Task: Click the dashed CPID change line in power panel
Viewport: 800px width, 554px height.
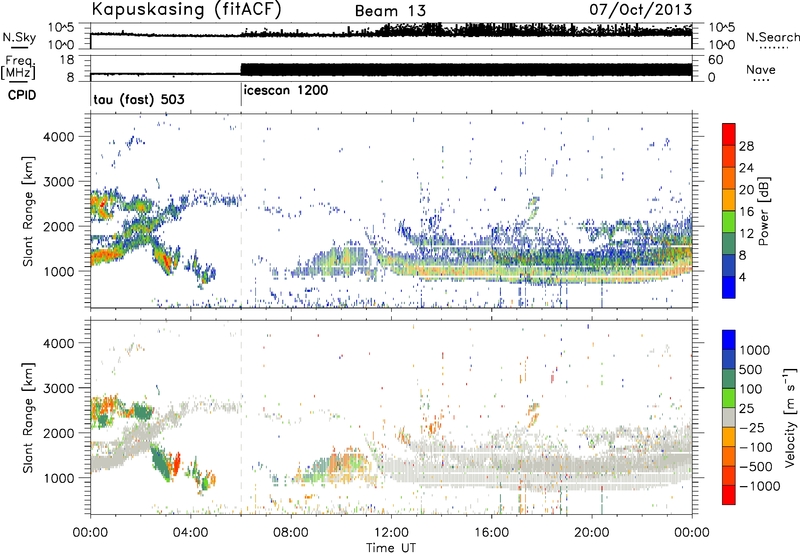Action: (241, 211)
